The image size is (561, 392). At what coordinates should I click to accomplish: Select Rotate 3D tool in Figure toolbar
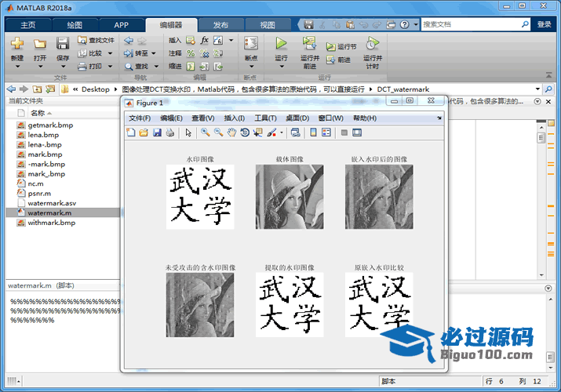tap(245, 132)
